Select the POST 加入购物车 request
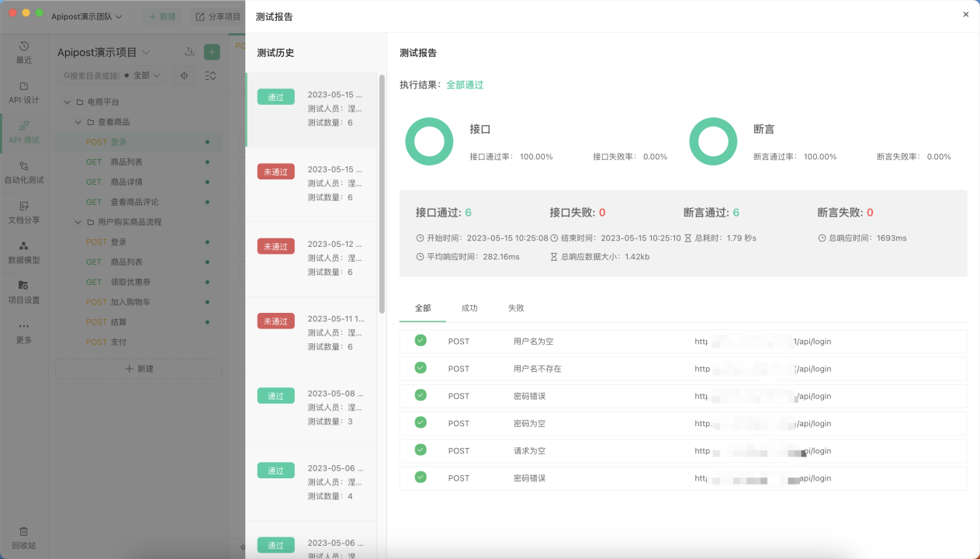The image size is (980, 559). coord(139,302)
